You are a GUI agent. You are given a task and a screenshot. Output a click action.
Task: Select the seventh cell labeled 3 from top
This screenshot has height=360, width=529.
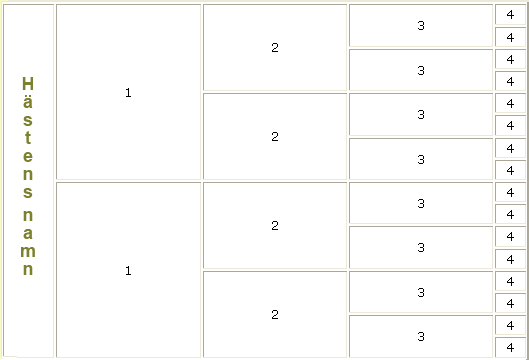[421, 292]
